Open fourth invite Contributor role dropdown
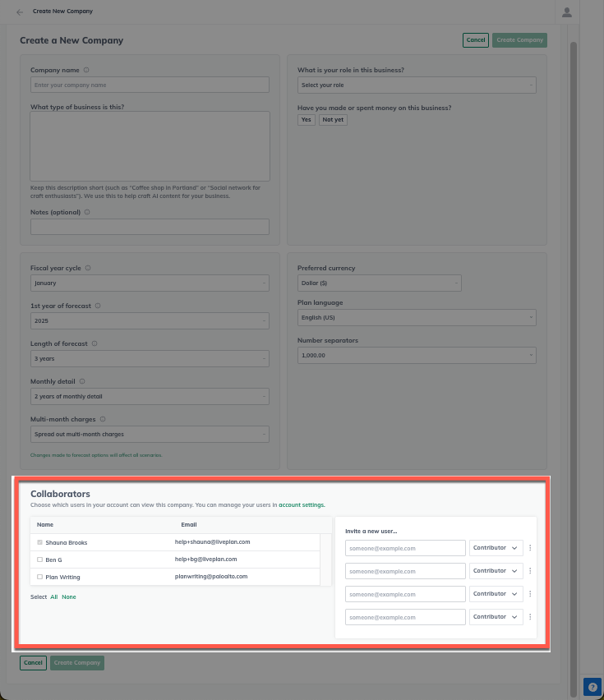The height and width of the screenshot is (700, 604). coord(496,616)
